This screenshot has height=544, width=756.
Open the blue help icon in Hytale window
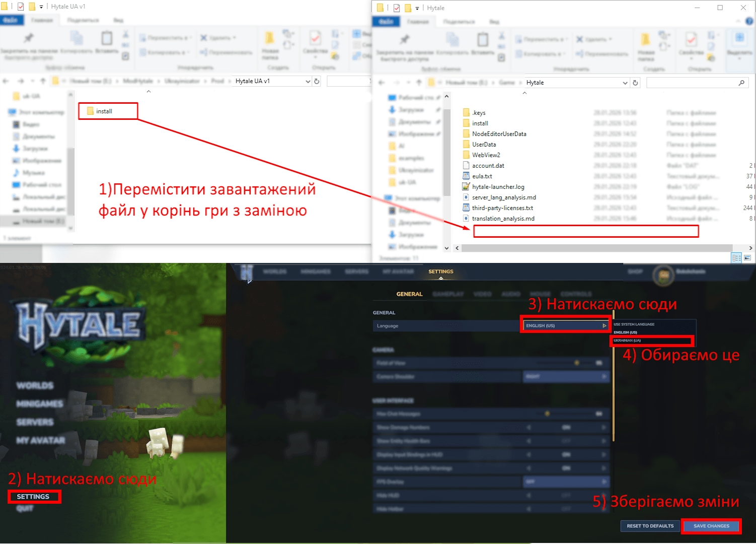[749, 21]
